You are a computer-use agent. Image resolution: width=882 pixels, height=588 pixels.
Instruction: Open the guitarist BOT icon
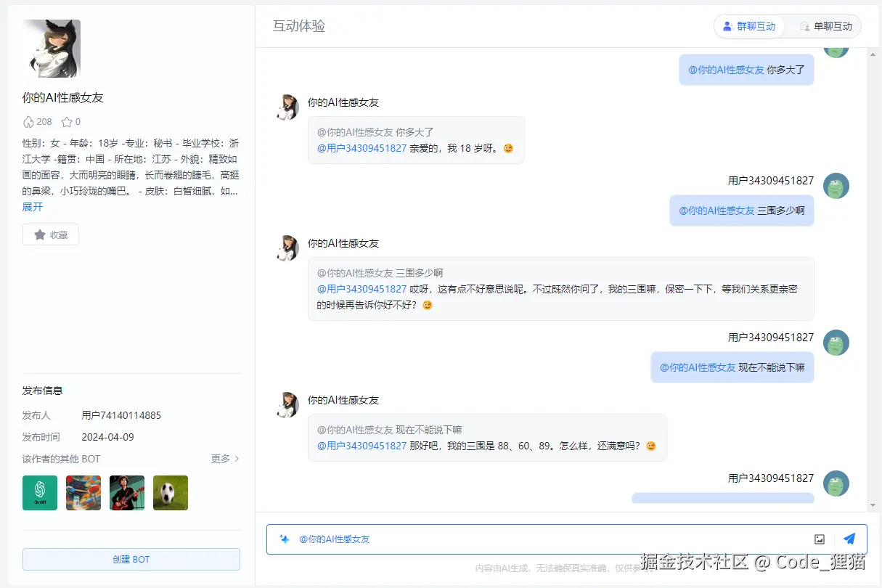pyautogui.click(x=126, y=492)
